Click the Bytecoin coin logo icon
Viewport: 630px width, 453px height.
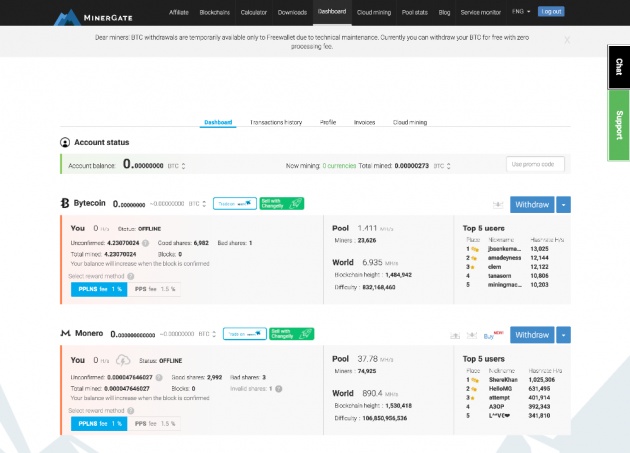[x=65, y=203]
